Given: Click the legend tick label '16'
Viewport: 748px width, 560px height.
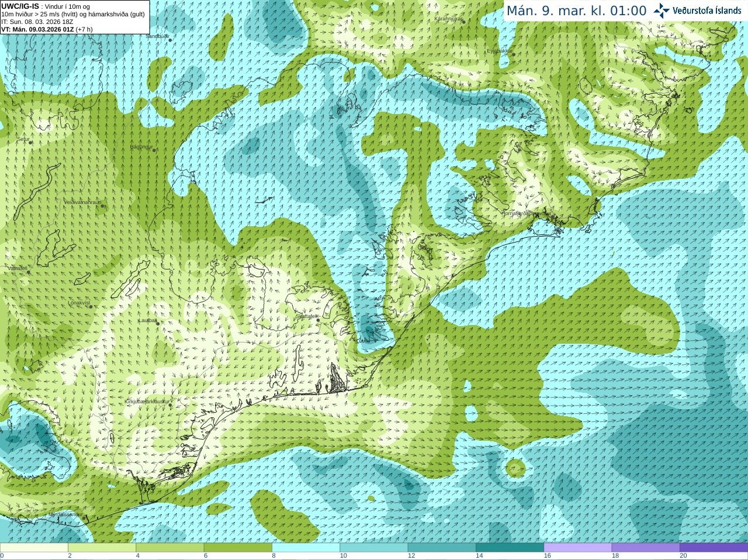Looking at the screenshot, I should (548, 556).
